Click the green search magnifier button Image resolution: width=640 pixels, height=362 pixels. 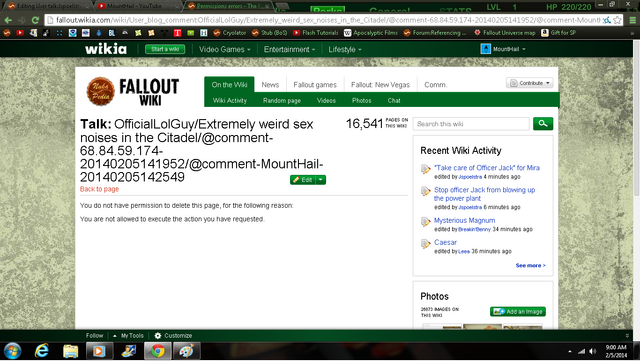pyautogui.click(x=542, y=124)
